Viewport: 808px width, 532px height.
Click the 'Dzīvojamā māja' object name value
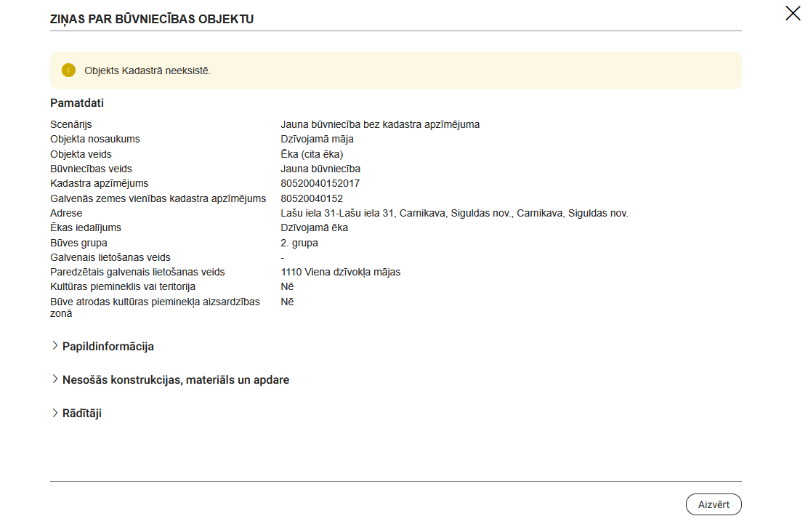coord(317,139)
